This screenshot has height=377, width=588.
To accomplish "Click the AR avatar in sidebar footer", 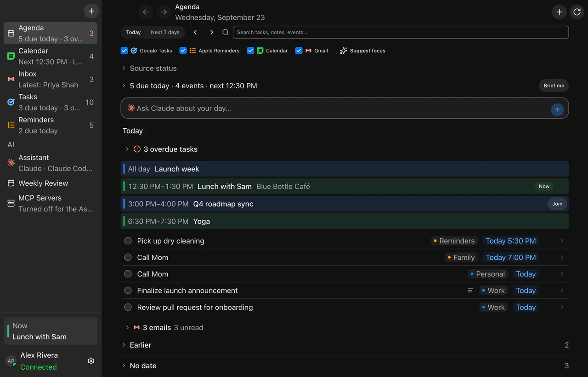I will 11,361.
